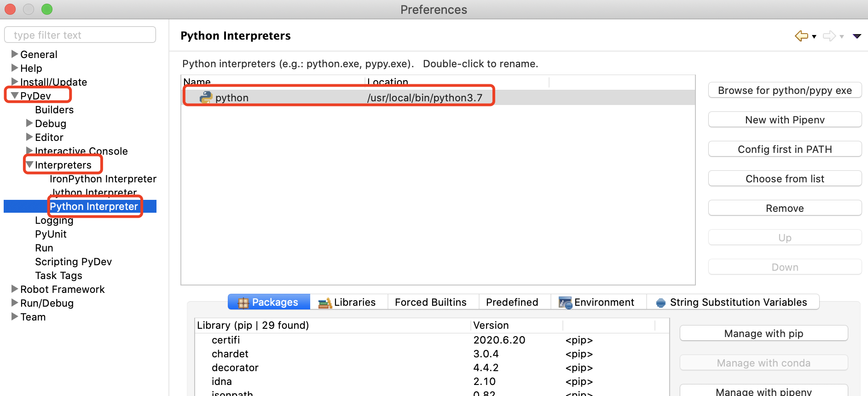Expand the Editor node under PyDev
The height and width of the screenshot is (396, 868).
[29, 137]
